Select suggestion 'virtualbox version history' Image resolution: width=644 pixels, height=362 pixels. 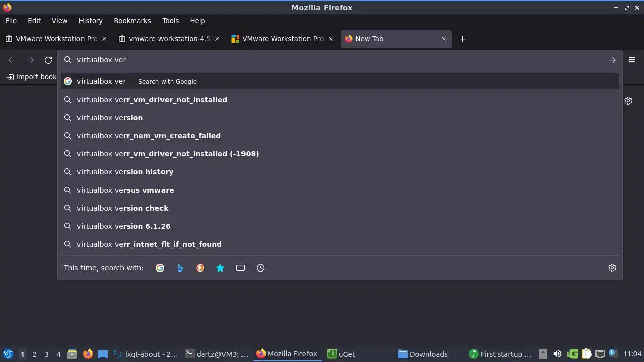(340, 172)
